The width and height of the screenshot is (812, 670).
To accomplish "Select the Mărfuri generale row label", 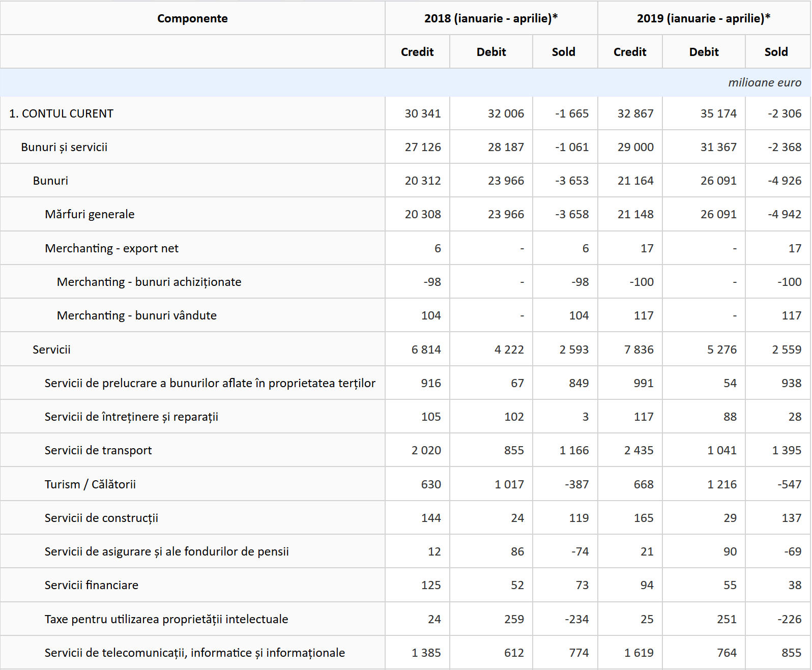I will click(x=90, y=214).
